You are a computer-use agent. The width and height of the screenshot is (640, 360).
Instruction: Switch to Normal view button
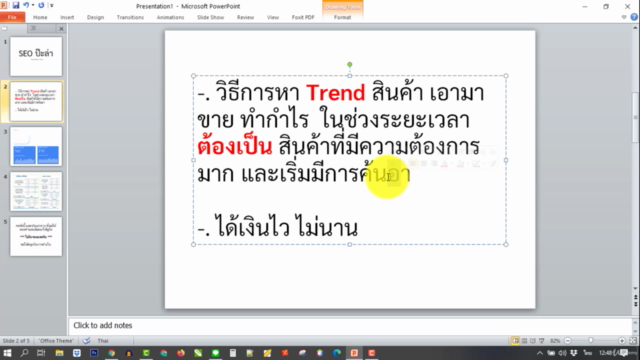(515, 340)
